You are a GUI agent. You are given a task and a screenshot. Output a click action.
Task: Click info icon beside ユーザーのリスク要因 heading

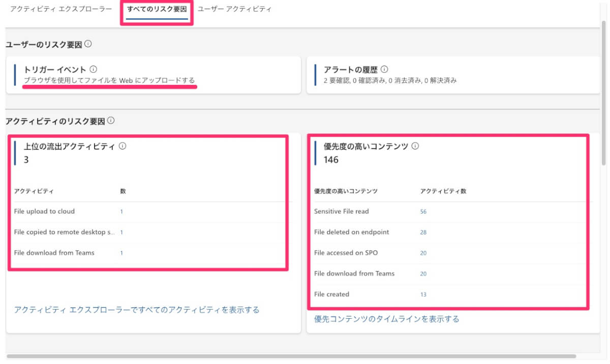pyautogui.click(x=88, y=44)
